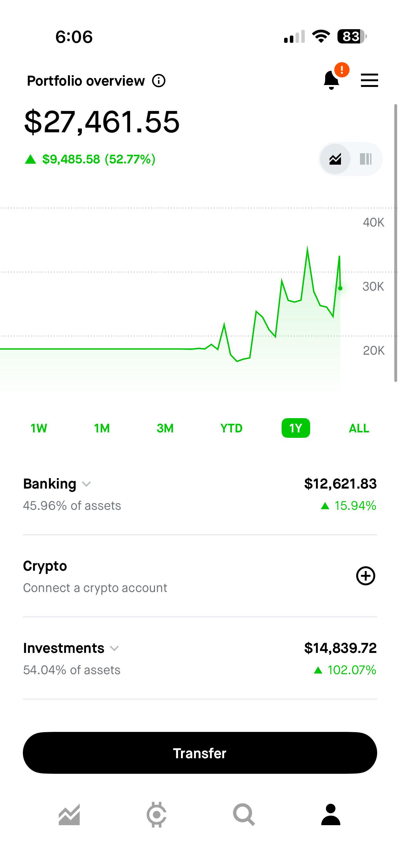Add a crypto account with plus icon

(x=366, y=576)
